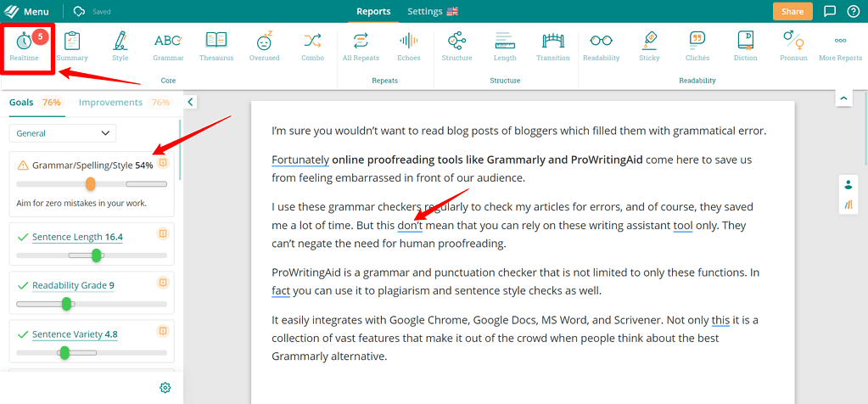868x404 pixels.
Task: Expand More Reports menu
Action: [840, 46]
